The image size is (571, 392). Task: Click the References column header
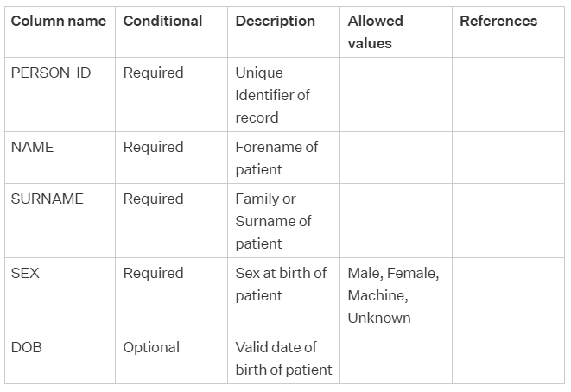(508, 32)
